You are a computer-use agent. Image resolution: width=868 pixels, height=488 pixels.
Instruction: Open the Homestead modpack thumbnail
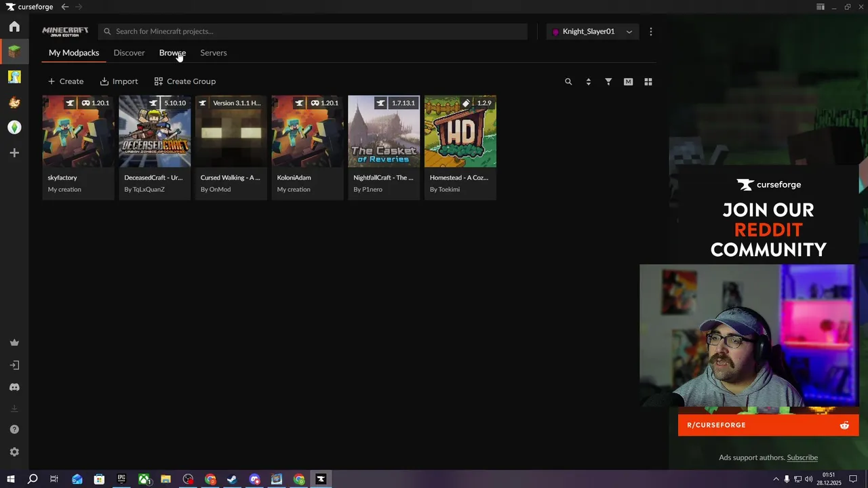point(460,131)
